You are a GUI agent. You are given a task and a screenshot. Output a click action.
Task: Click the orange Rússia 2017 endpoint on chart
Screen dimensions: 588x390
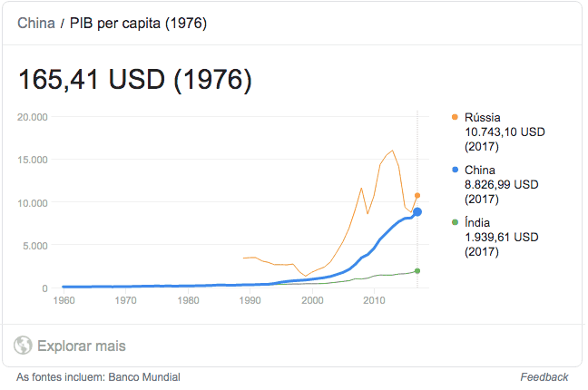pyautogui.click(x=417, y=195)
